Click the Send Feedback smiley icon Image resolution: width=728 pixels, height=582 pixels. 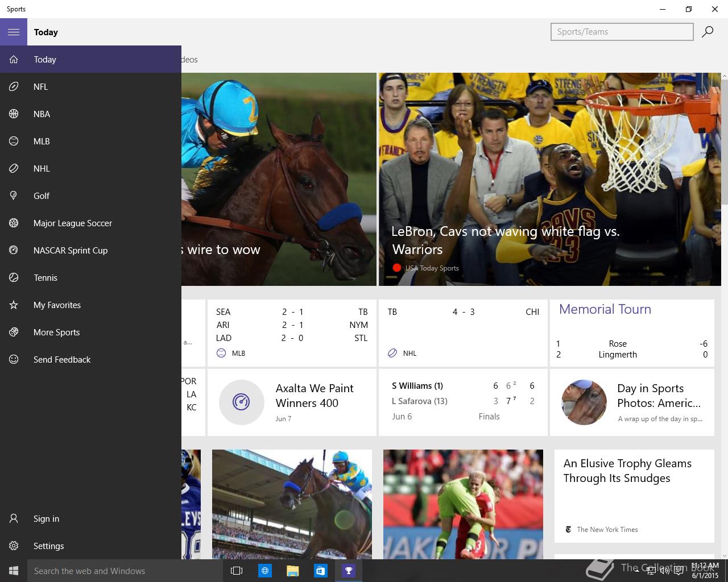14,359
